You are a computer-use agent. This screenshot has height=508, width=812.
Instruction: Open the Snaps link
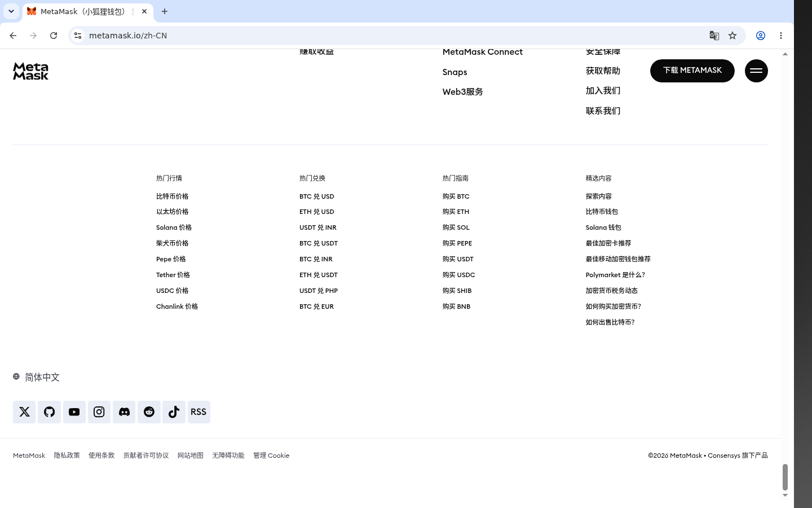(455, 72)
